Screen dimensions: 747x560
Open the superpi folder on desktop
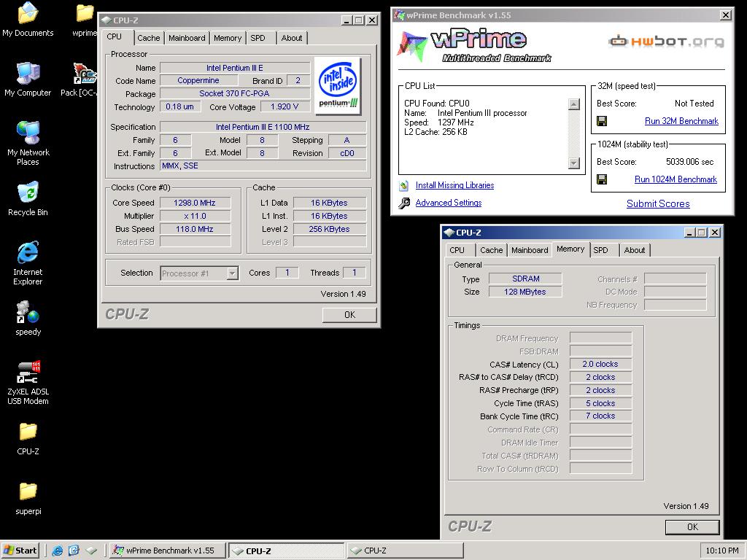tap(28, 499)
